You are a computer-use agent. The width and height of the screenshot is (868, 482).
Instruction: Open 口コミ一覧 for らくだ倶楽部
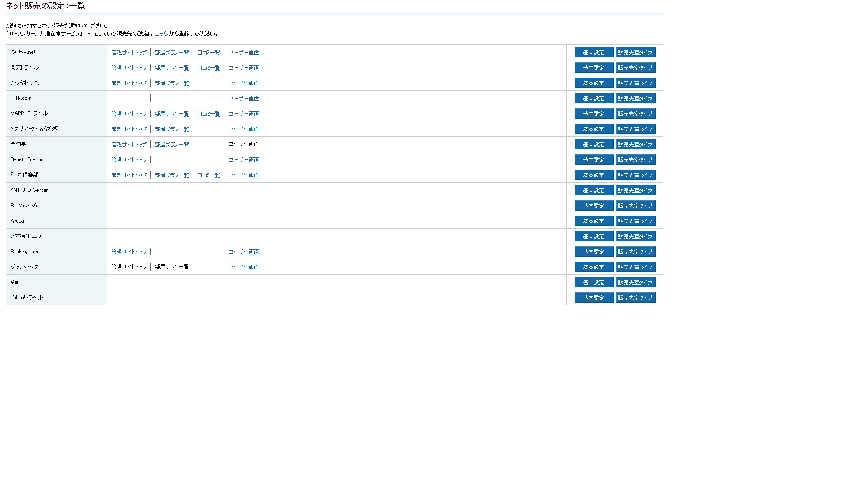pos(208,175)
